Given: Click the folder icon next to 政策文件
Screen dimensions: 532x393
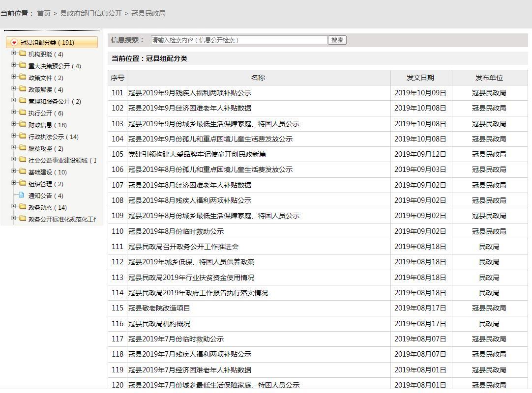Looking at the screenshot, I should [x=23, y=77].
